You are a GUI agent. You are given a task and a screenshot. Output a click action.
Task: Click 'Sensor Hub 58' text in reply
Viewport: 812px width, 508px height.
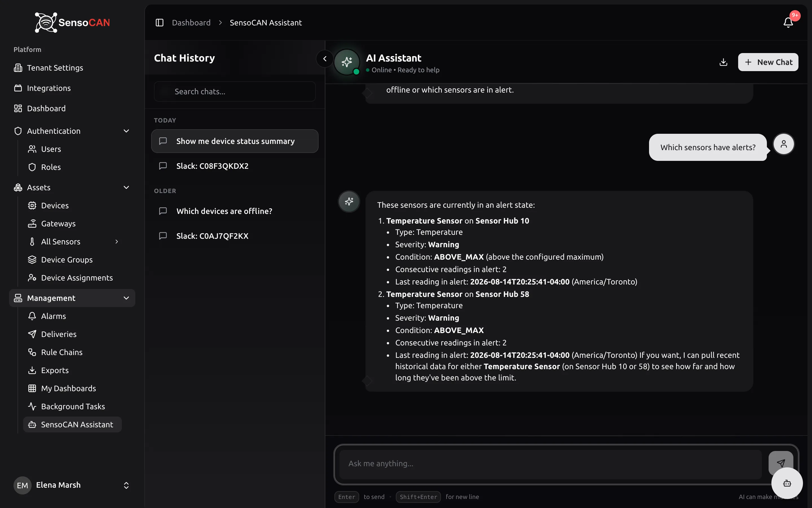click(502, 294)
